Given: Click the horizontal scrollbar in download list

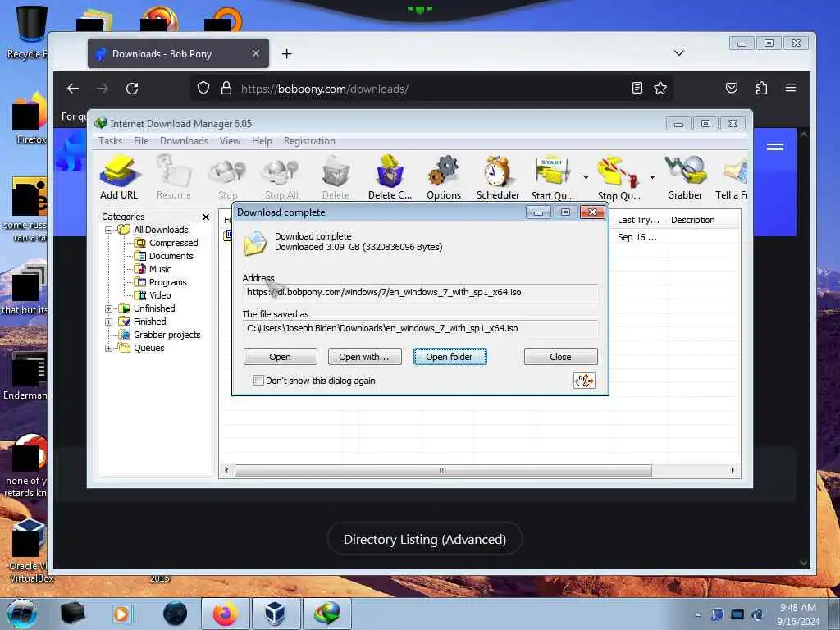Looking at the screenshot, I should tap(443, 470).
